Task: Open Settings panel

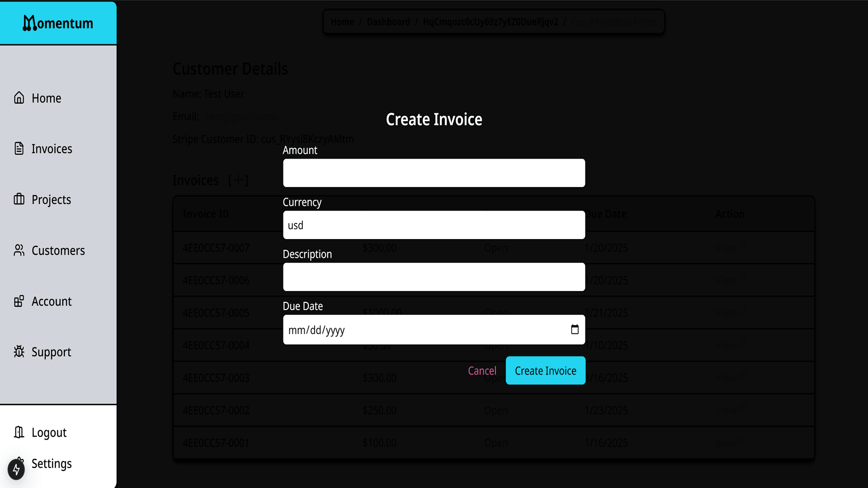Action: tap(52, 462)
